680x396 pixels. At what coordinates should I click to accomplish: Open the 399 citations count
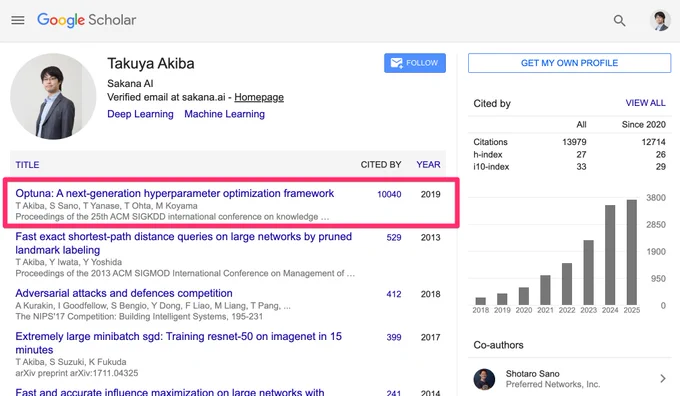[x=394, y=337]
